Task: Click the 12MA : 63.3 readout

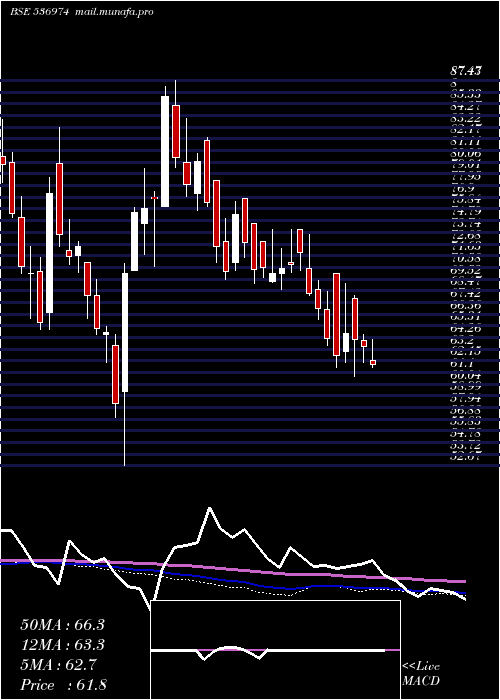Action: tap(62, 645)
